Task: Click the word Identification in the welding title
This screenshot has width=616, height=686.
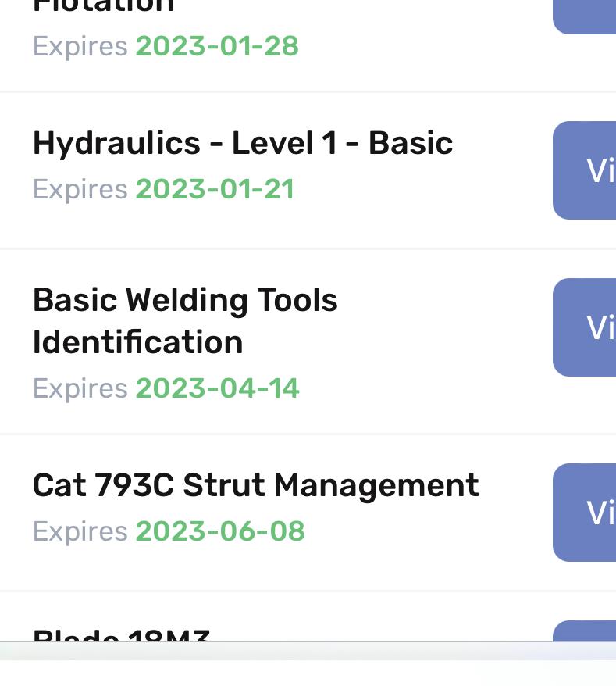Action: (x=137, y=342)
